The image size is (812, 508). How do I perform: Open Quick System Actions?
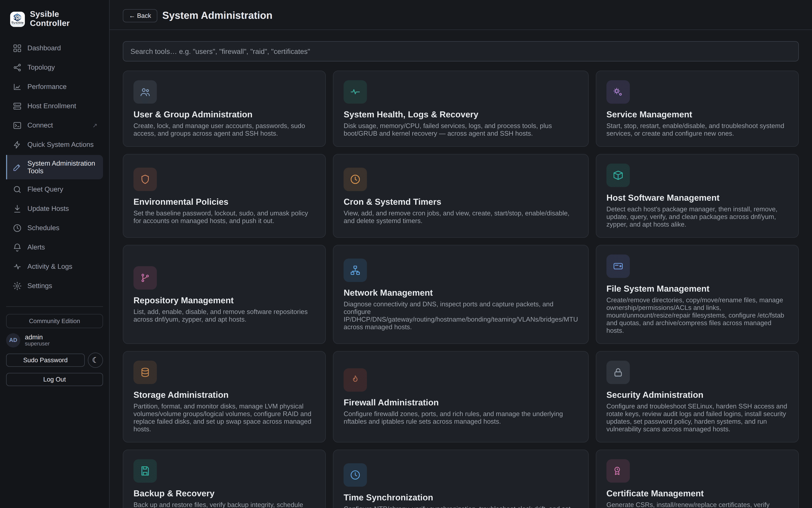pos(54,145)
